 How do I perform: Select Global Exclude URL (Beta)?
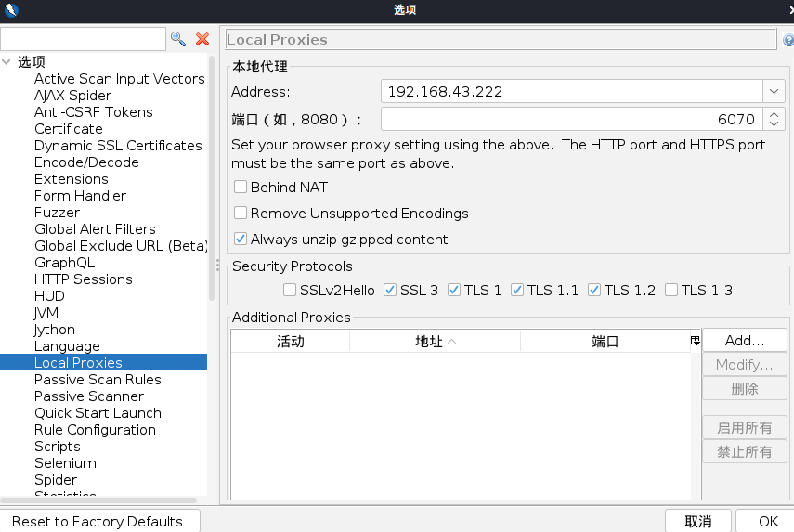coord(121,245)
